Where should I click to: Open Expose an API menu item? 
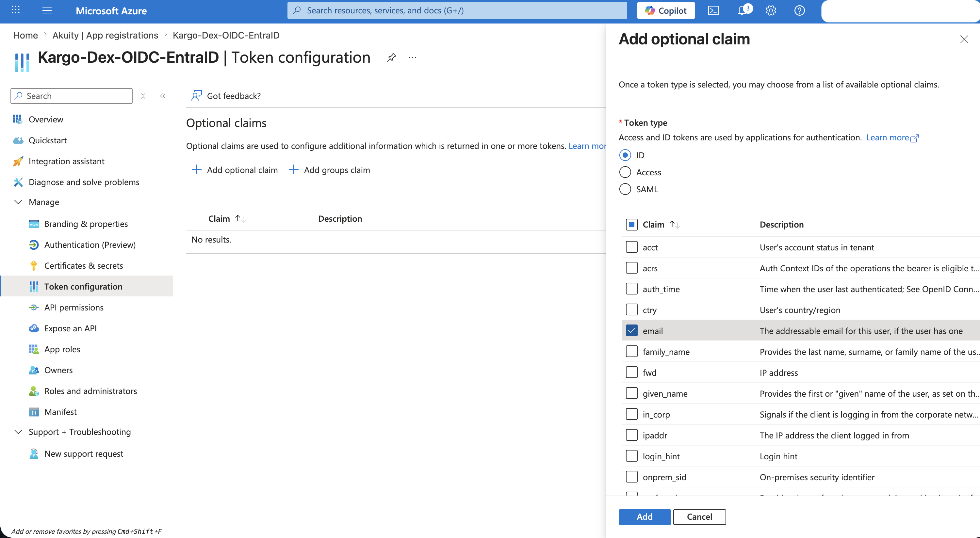87,328
